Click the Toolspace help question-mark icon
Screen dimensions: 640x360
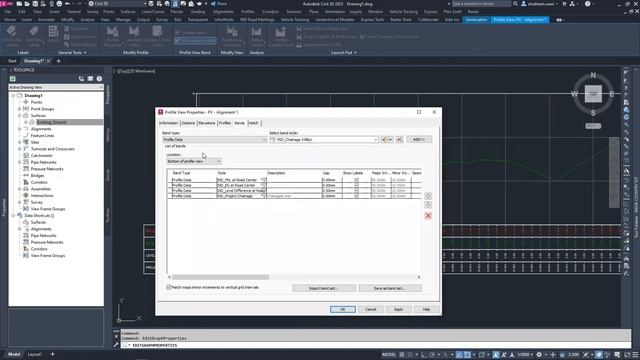point(99,78)
